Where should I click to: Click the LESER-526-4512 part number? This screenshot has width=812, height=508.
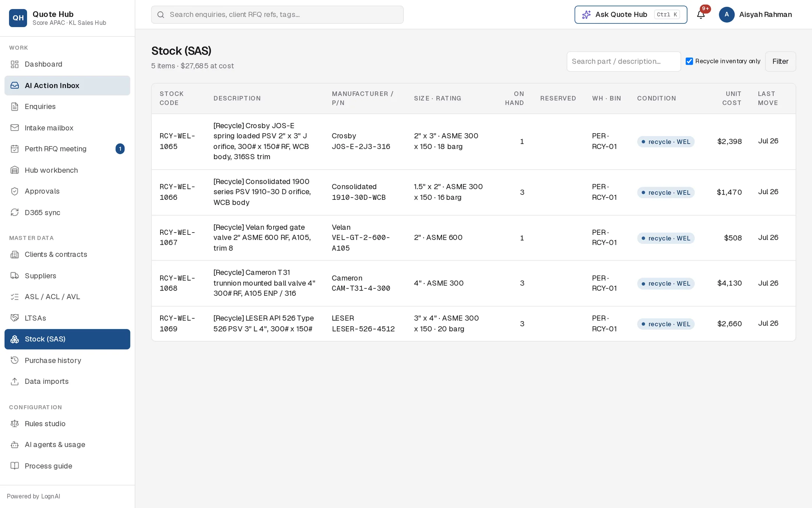point(363,329)
